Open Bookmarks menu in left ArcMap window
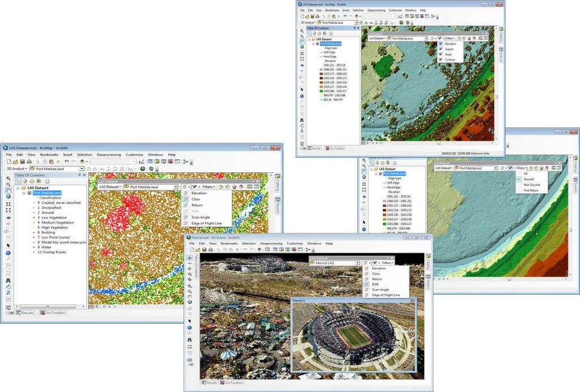 coord(49,155)
